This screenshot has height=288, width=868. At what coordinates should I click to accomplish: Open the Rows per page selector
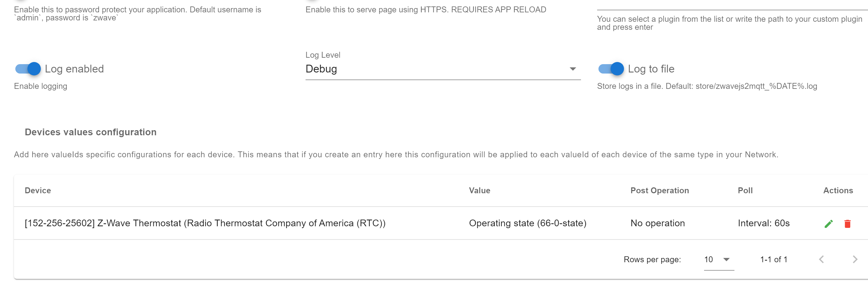719,259
